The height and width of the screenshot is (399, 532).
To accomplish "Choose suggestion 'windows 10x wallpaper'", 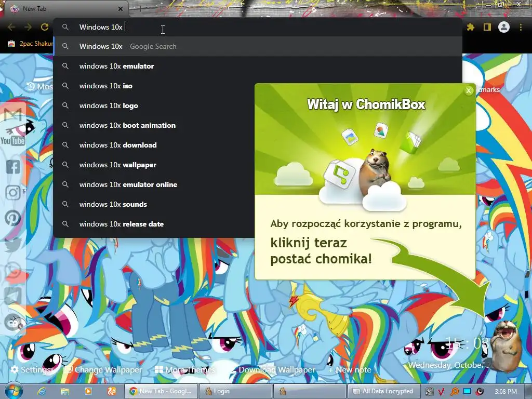I will [x=154, y=165].
